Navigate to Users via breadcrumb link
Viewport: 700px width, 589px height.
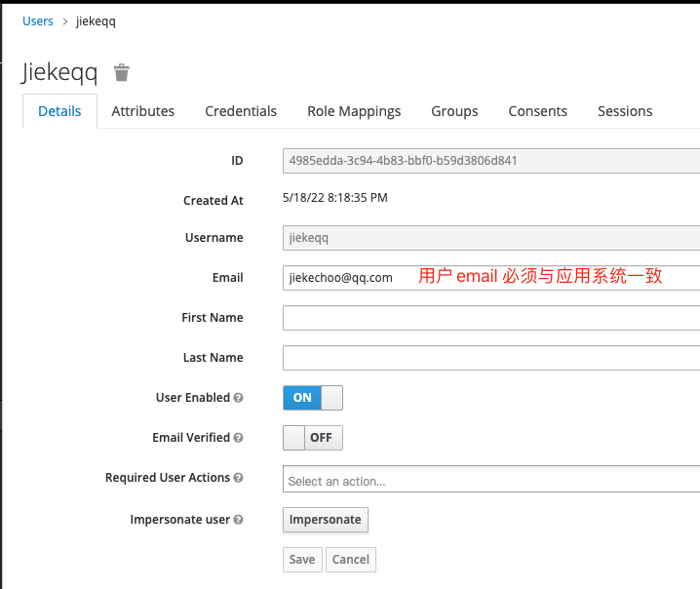pos(38,20)
